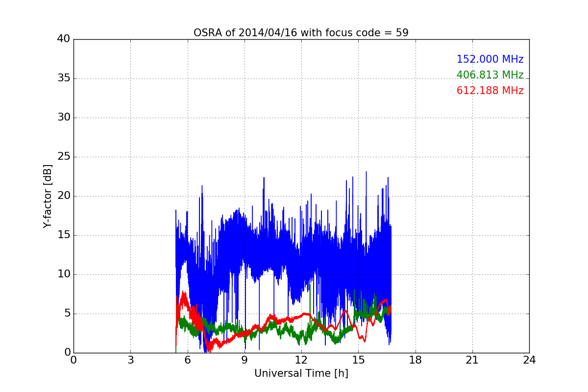Select the red 612.188 MHz legend label
This screenshot has width=588, height=392.
(x=490, y=91)
